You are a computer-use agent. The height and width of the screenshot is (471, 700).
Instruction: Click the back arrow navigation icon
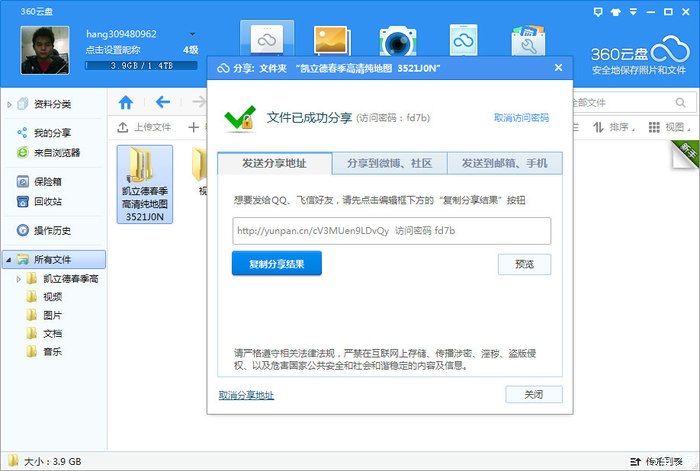point(163,102)
